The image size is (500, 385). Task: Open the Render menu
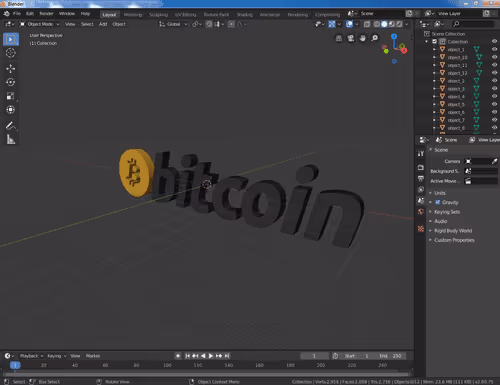[x=46, y=14]
